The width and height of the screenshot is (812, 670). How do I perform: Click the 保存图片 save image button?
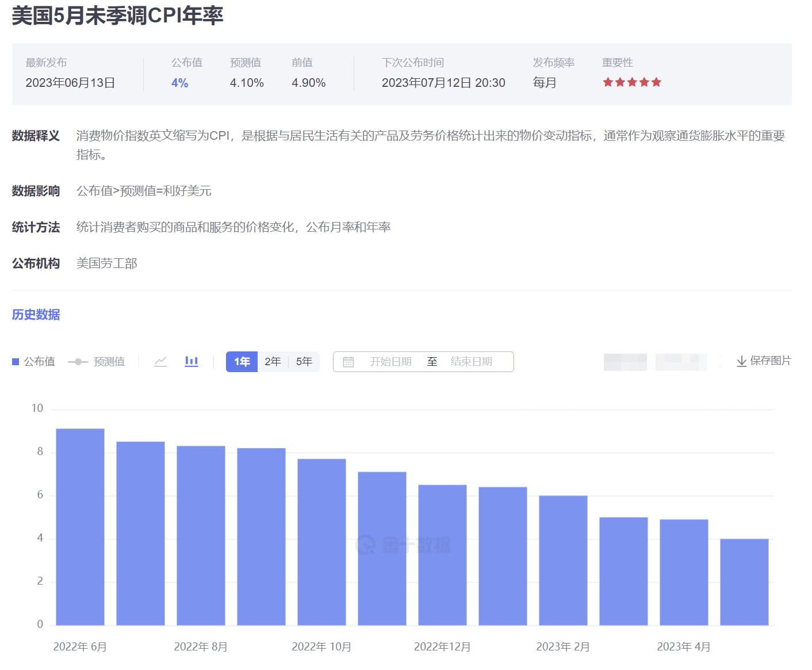(769, 361)
